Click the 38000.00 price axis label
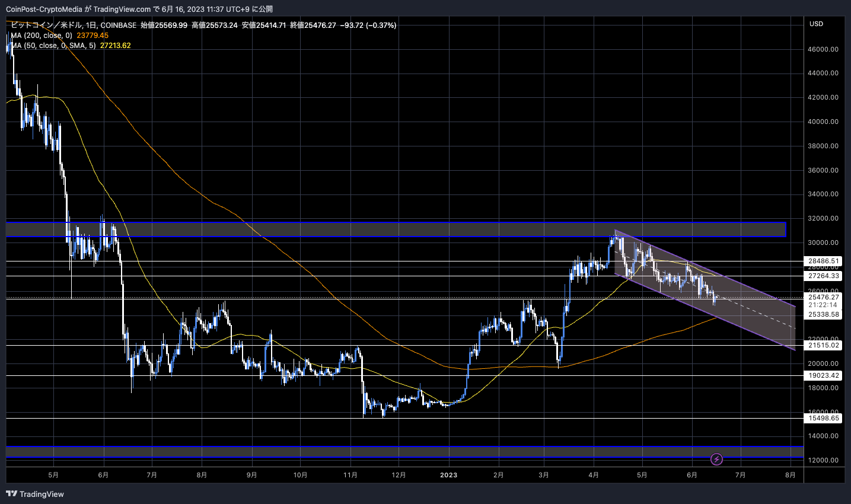The image size is (851, 504). tap(823, 146)
